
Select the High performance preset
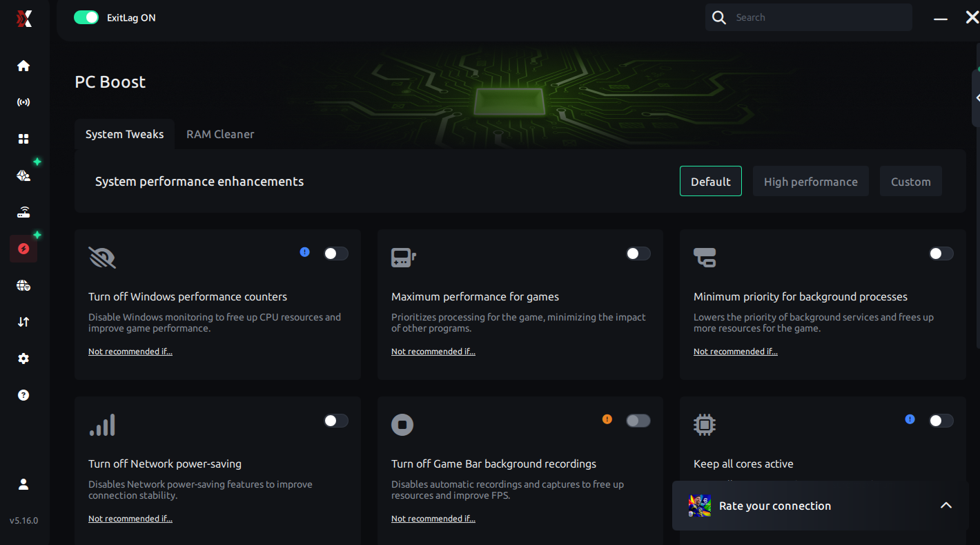pyautogui.click(x=811, y=181)
